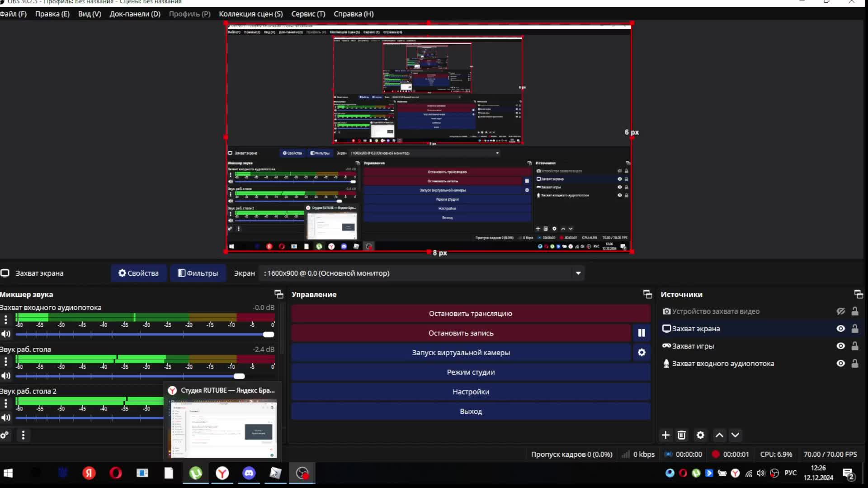
Task: Open advanced audio properties gears icon
Action: (5, 435)
